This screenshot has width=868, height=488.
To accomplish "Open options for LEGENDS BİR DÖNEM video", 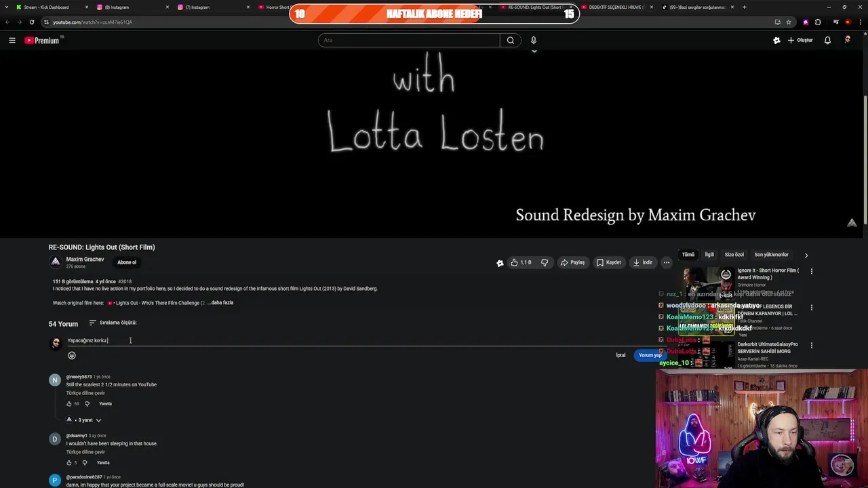I will (811, 308).
